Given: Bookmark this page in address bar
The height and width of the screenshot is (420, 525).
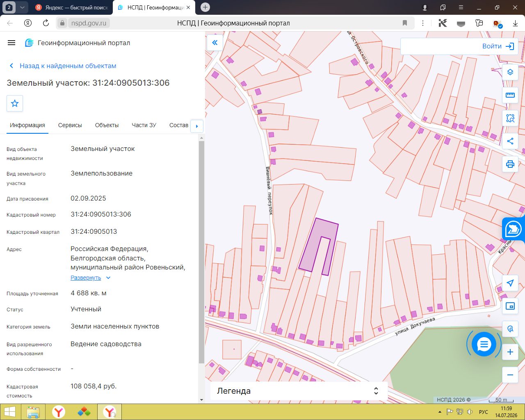Looking at the screenshot, I should coord(405,23).
